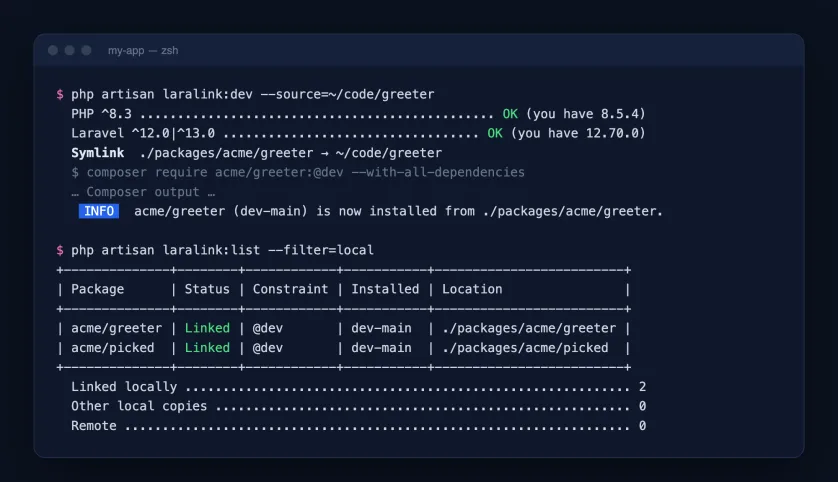
Task: Click the red $ prompt before laralink:dev
Action: coord(60,94)
